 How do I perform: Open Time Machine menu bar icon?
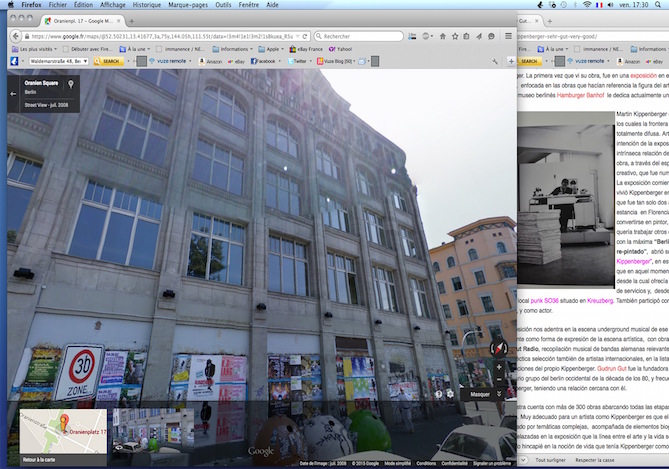(x=564, y=5)
